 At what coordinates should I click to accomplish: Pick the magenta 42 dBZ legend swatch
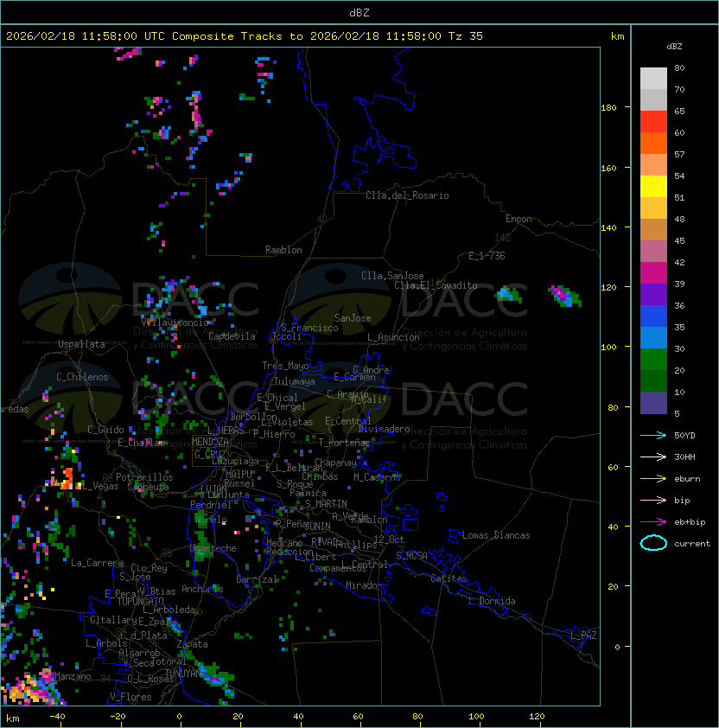click(653, 273)
